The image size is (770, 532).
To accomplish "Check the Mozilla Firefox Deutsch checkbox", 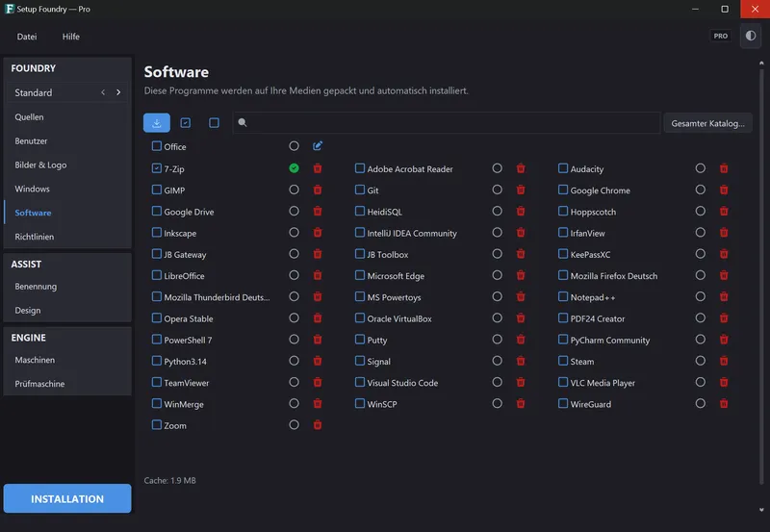I will [x=563, y=275].
